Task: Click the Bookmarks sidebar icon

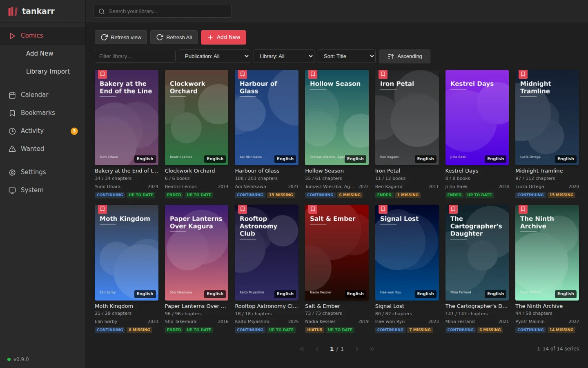Action: click(x=12, y=113)
